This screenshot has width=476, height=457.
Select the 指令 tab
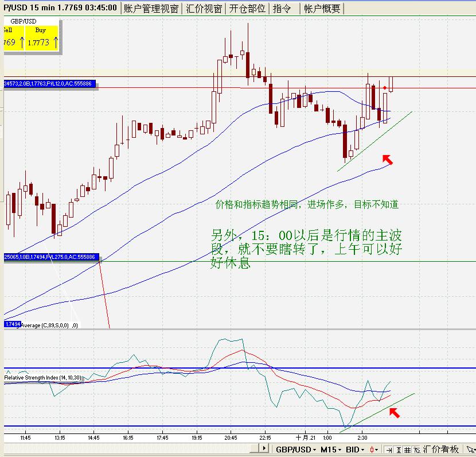click(x=284, y=9)
